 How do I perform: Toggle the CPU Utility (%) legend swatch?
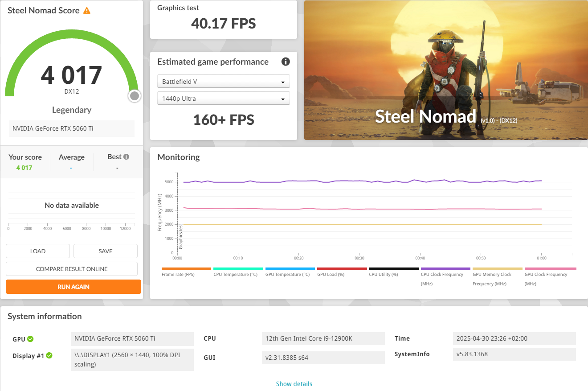coord(394,268)
